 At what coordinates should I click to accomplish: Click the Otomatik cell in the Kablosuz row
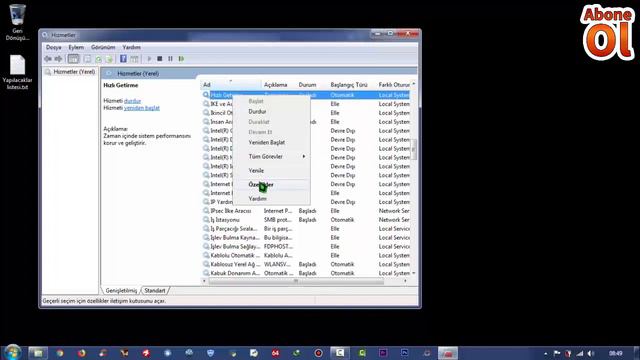click(x=342, y=264)
